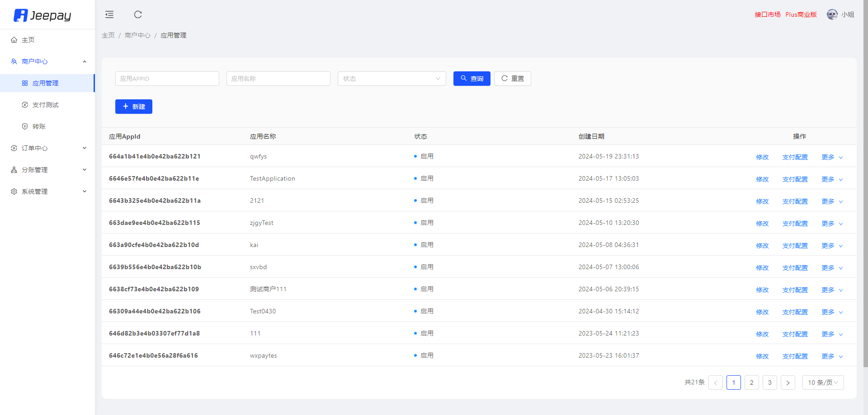The image size is (868, 415).
Task: Click the refresh icon in the top bar
Action: (x=138, y=14)
